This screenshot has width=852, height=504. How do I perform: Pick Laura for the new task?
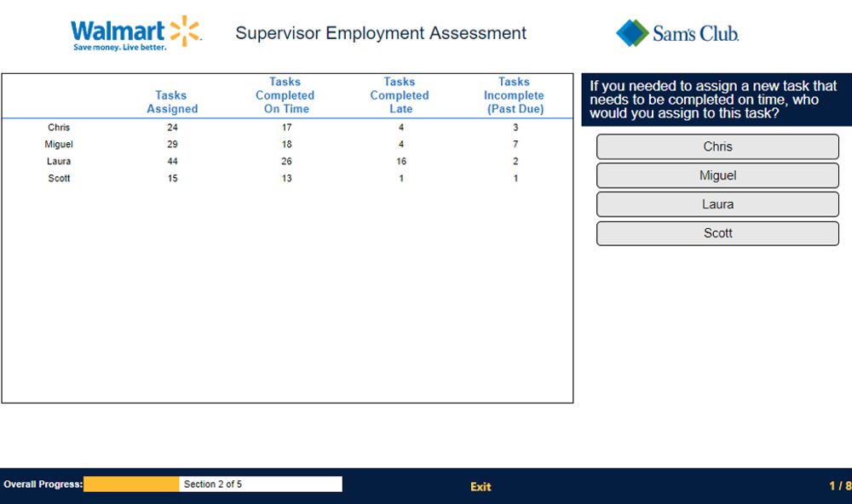tap(717, 204)
